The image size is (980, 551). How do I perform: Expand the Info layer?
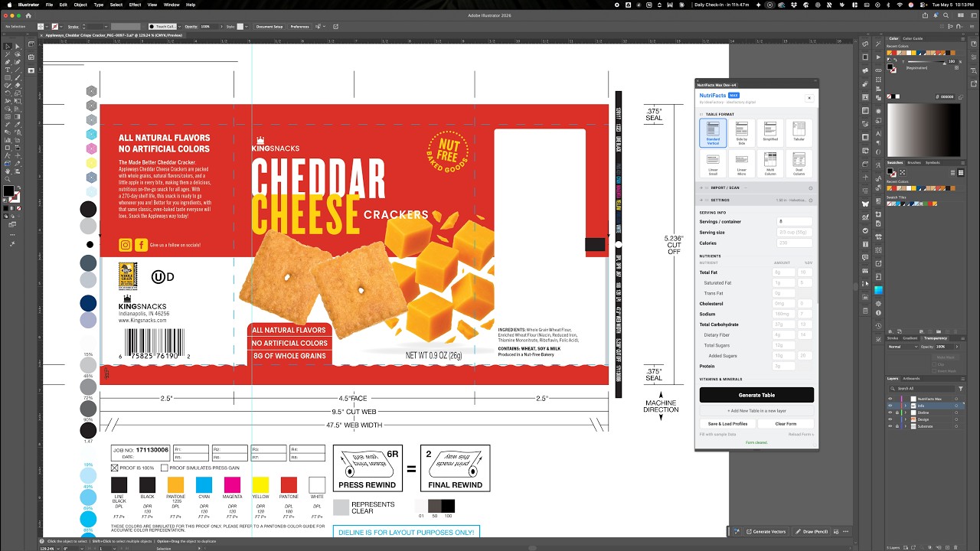(x=905, y=406)
